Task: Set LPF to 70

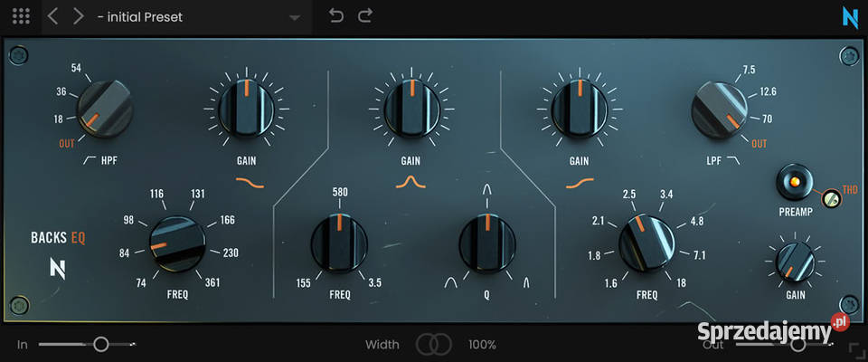Action: [767, 119]
